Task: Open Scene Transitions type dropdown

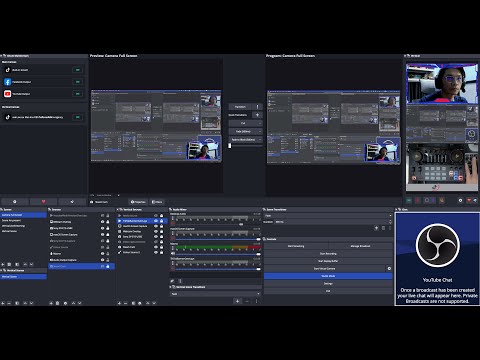Action: (x=328, y=216)
